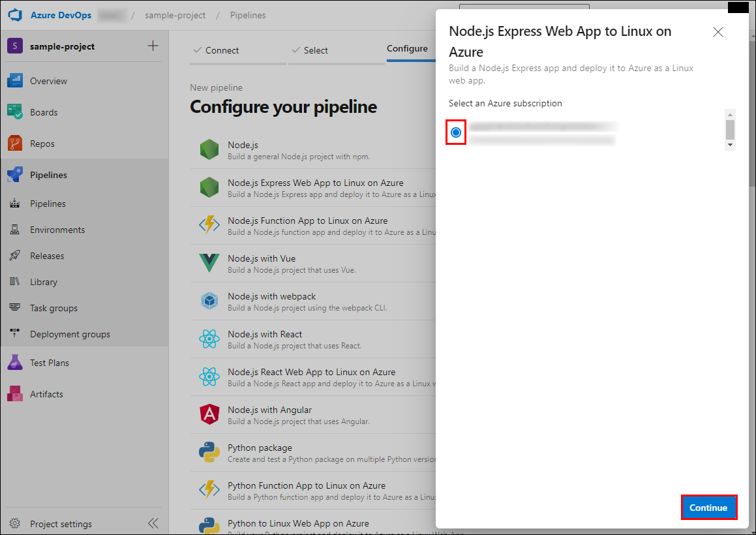Screen dimensions: 756x535
Task: Click the Continue button
Action: pyautogui.click(x=708, y=507)
